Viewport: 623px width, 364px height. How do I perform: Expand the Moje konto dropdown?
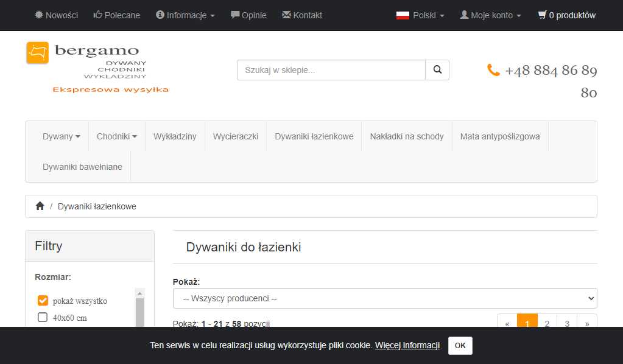click(x=490, y=15)
